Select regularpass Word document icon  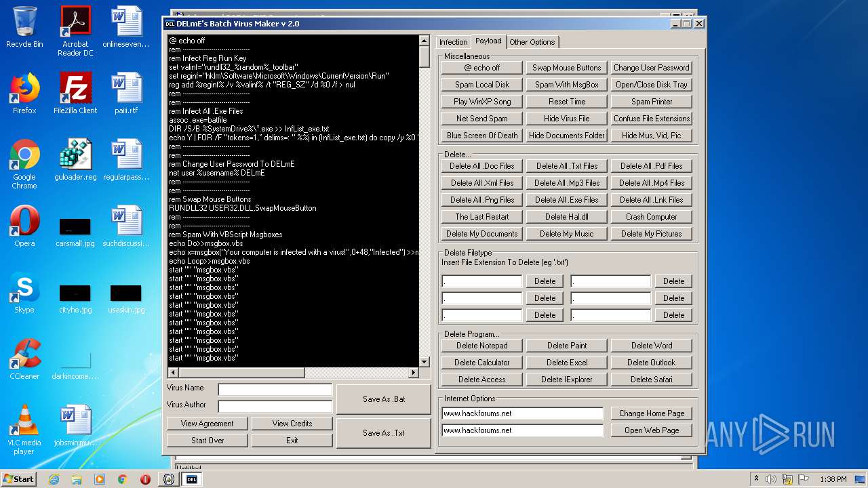125,159
